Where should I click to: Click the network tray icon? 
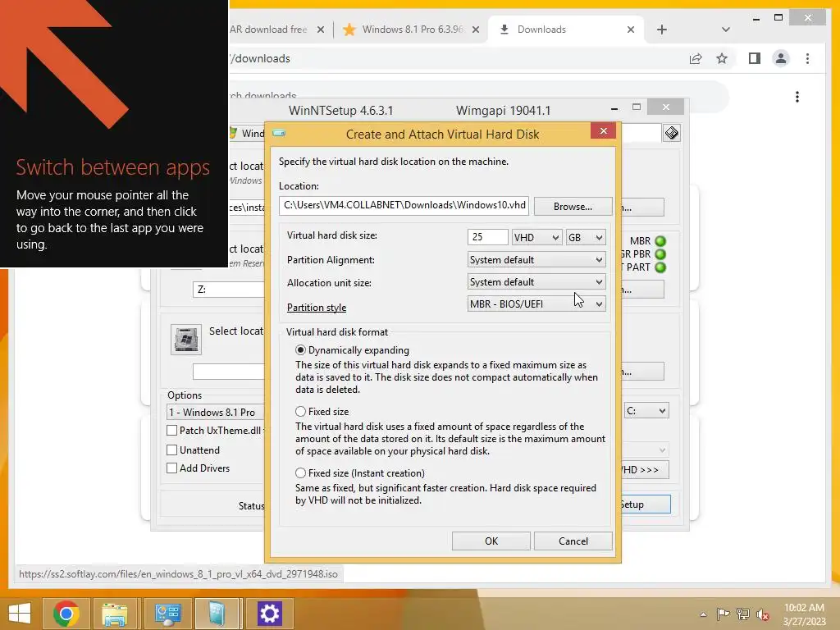743,614
